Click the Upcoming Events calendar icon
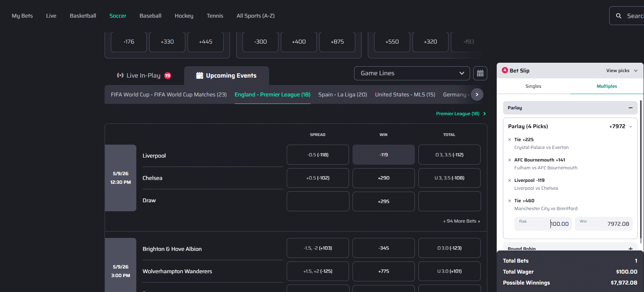644x292 pixels. point(200,75)
